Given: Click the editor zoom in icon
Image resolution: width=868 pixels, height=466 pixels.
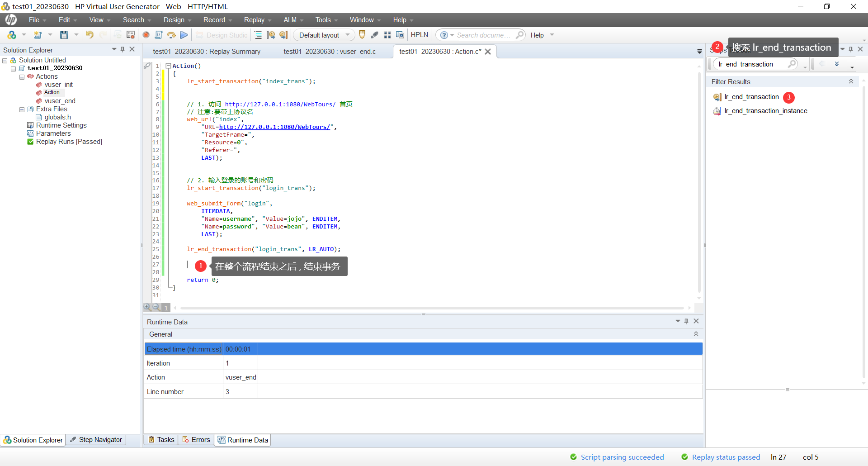Looking at the screenshot, I should point(147,307).
